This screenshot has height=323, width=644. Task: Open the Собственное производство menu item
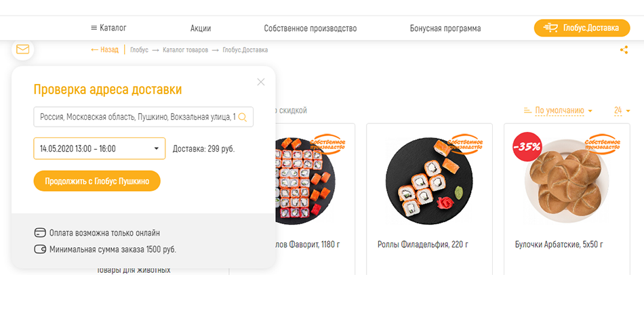(310, 28)
